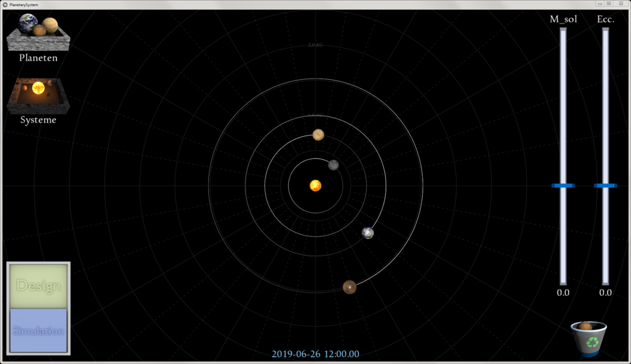The width and height of the screenshot is (631, 364).
Task: Open the Planeten box in the sidebar
Action: coord(37,34)
